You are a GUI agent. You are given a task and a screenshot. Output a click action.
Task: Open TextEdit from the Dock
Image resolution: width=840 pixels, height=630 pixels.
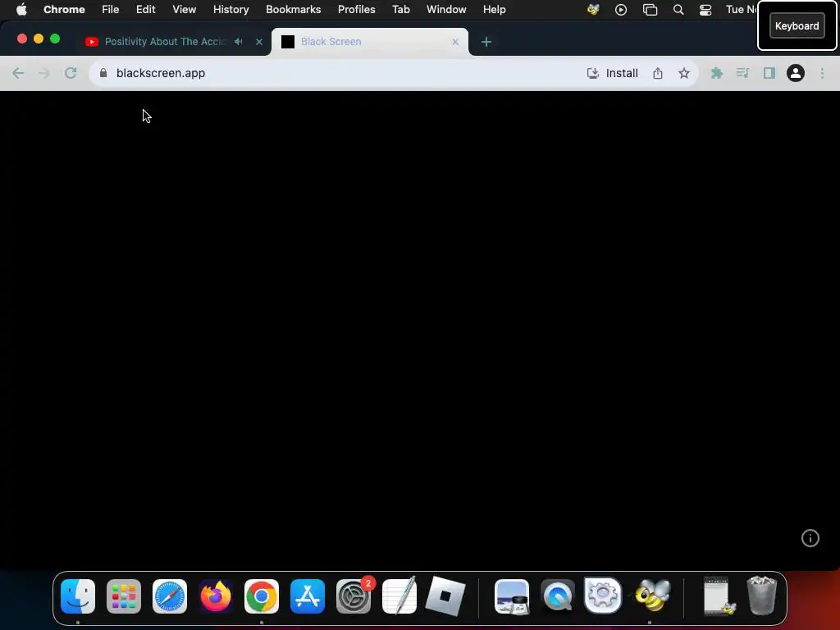coord(399,596)
